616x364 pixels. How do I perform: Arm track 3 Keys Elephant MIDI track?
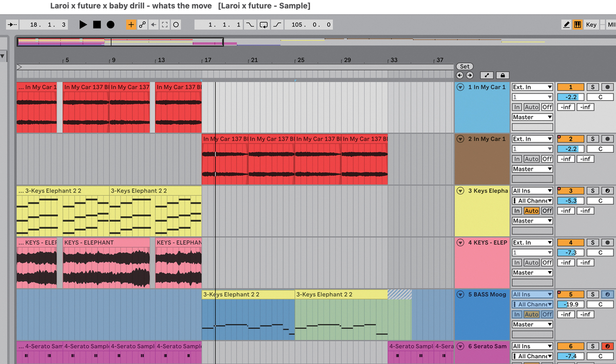pyautogui.click(x=608, y=191)
